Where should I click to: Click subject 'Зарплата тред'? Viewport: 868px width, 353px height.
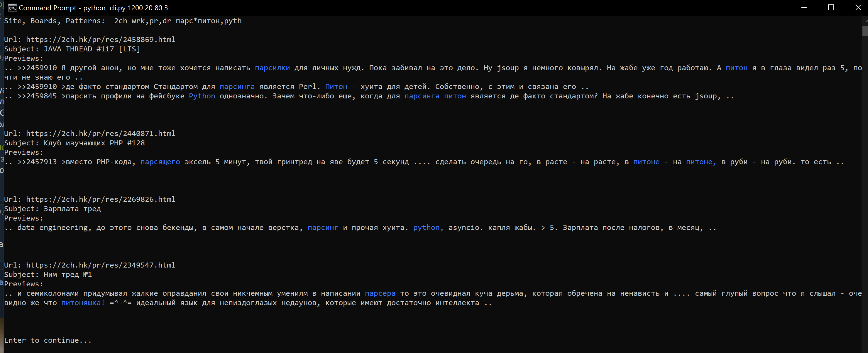(72, 209)
